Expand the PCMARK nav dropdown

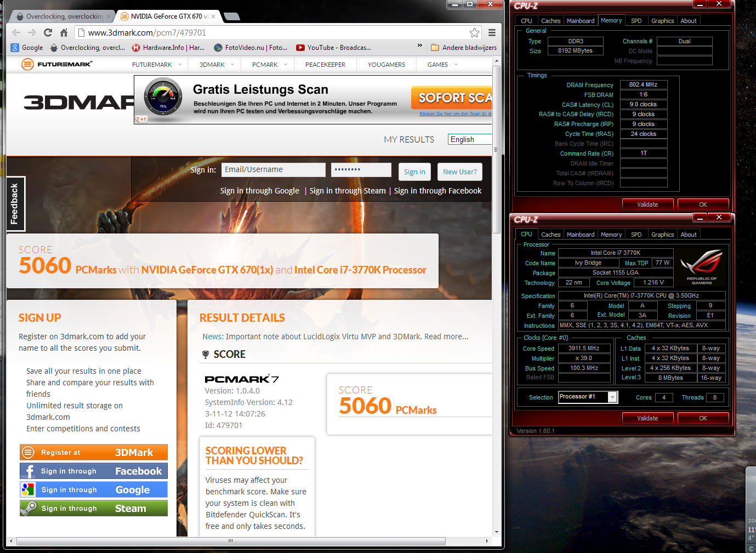coord(286,65)
